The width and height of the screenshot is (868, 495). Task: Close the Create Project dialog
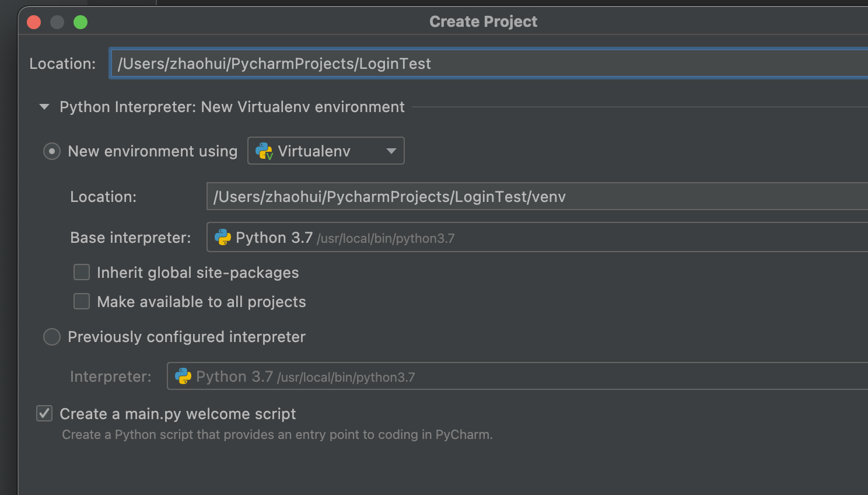pos(34,22)
